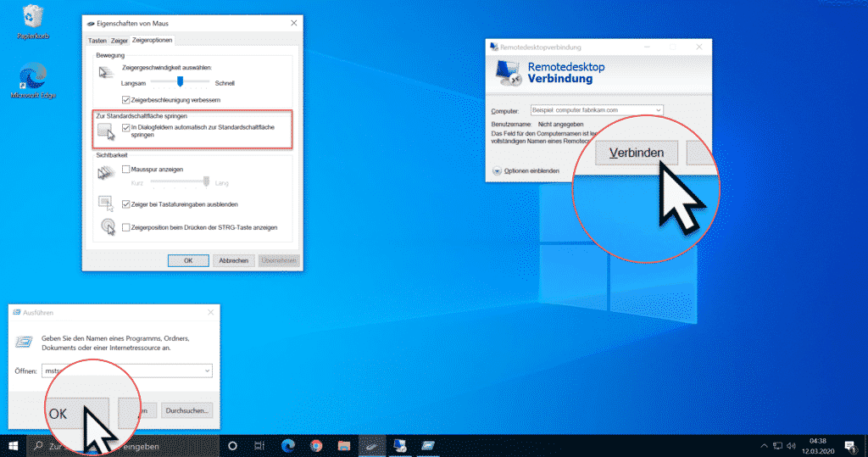
Task: Open the taskbar clock and date
Action: click(x=818, y=446)
